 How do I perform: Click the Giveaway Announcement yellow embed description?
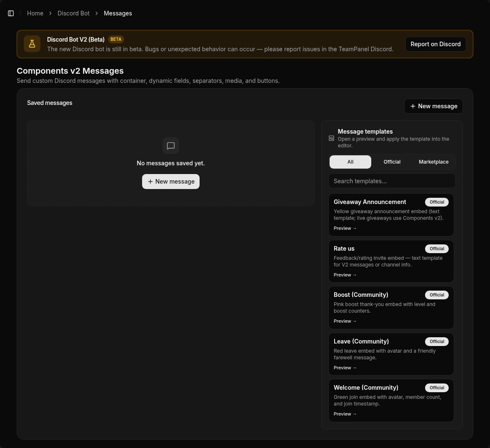(x=388, y=215)
